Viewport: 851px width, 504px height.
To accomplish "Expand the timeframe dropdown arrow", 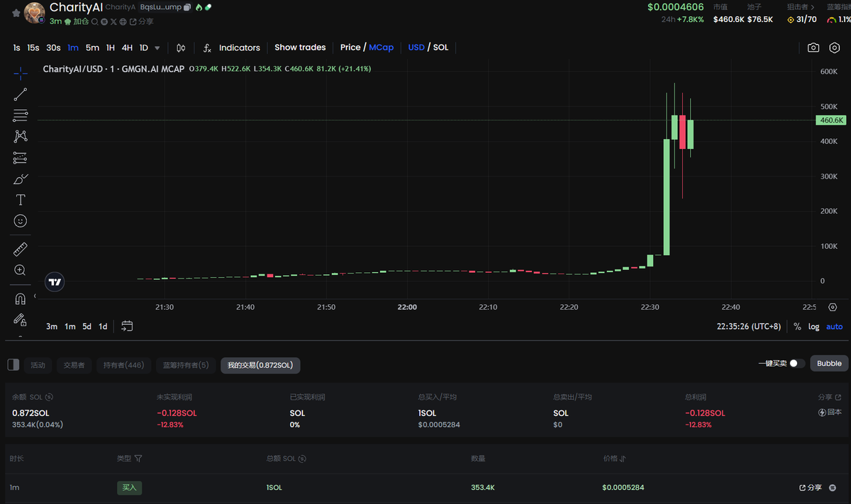I will click(157, 48).
